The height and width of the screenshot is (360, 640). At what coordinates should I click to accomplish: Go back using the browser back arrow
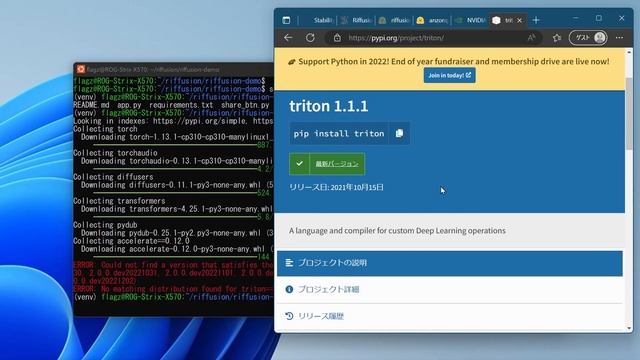(x=289, y=38)
